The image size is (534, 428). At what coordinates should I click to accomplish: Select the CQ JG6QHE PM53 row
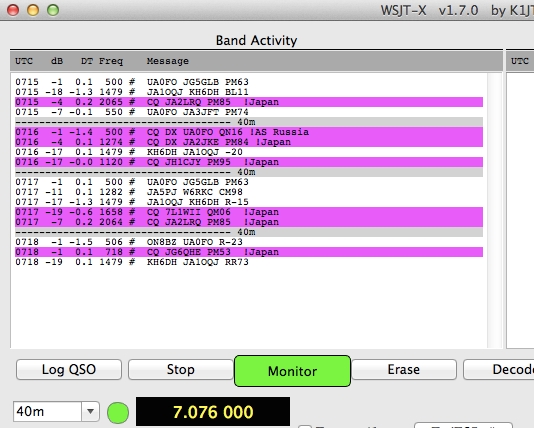coord(249,252)
